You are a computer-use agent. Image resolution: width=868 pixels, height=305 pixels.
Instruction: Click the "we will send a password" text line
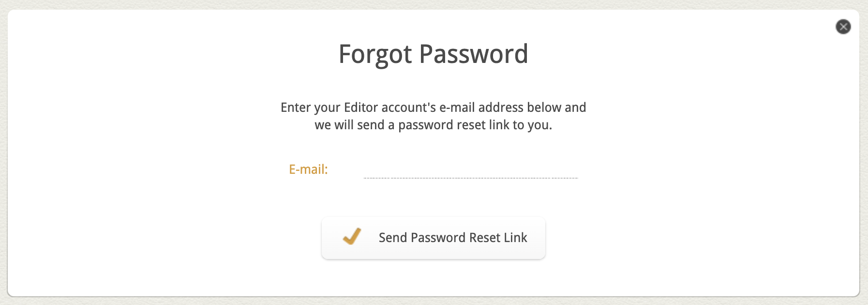[433, 125]
